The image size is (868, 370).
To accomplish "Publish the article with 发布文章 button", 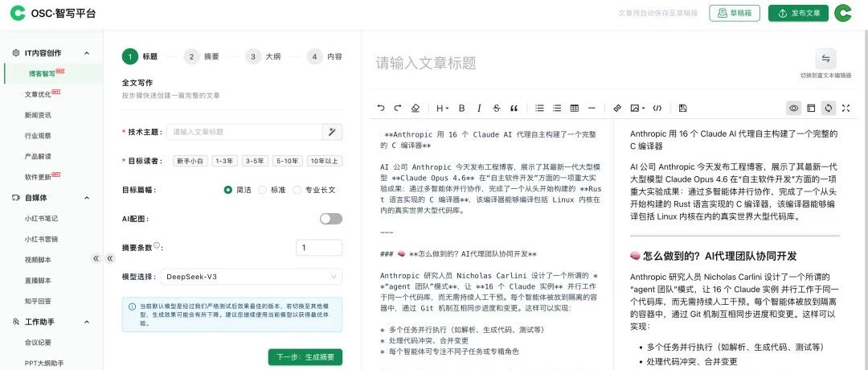I will point(798,14).
